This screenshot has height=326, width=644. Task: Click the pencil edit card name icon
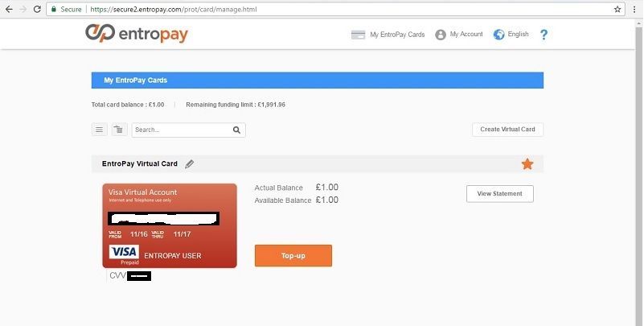(x=189, y=164)
